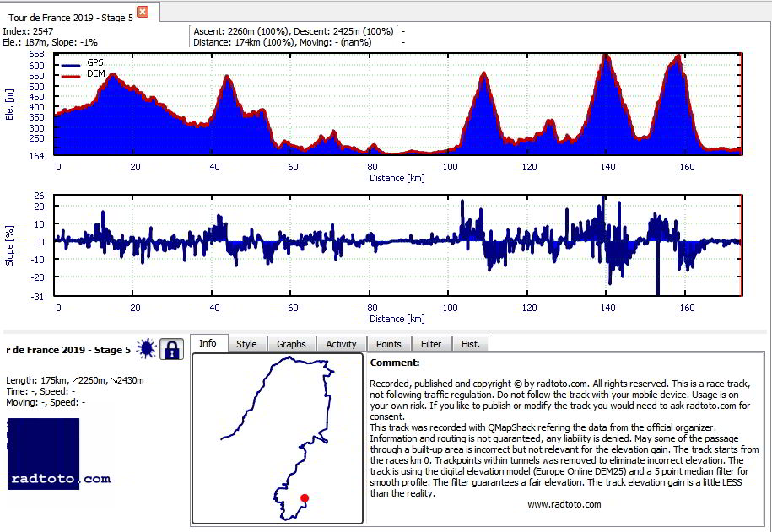Click the slope spike near 152 km

point(658,271)
